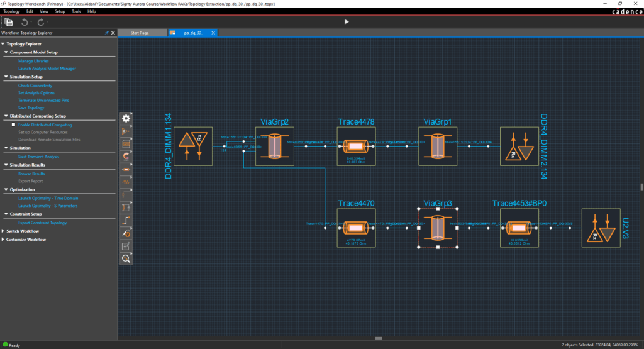Switch to the Start Page tab

click(x=140, y=33)
